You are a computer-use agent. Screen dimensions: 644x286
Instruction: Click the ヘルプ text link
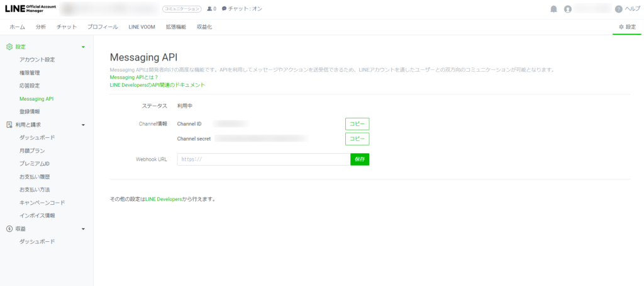tap(633, 9)
